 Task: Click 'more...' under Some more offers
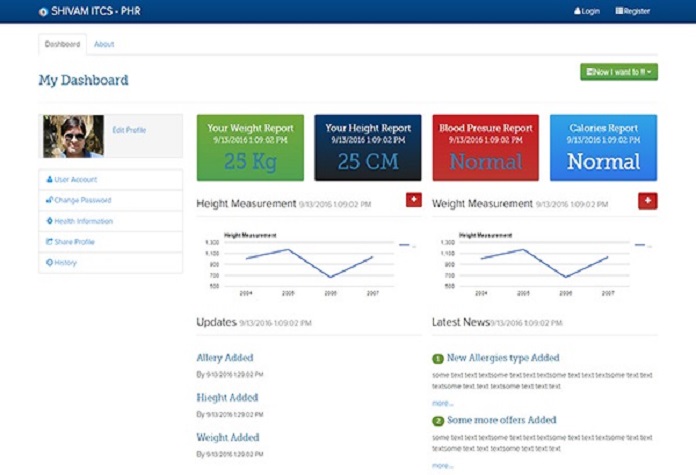[x=443, y=466]
